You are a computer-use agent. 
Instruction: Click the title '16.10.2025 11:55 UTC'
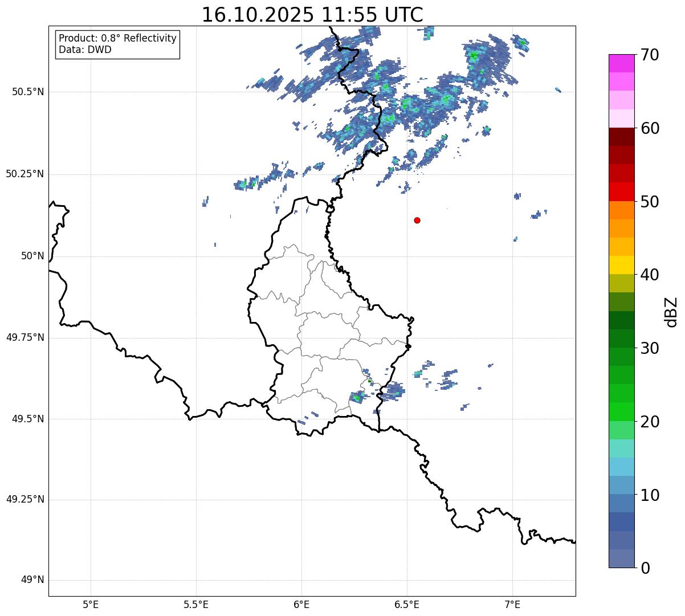click(x=312, y=14)
